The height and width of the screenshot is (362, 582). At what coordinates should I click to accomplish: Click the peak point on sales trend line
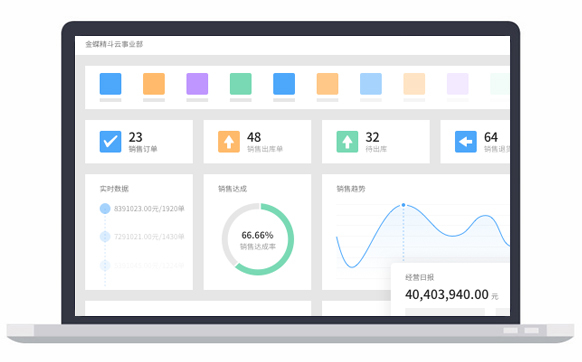tap(403, 205)
